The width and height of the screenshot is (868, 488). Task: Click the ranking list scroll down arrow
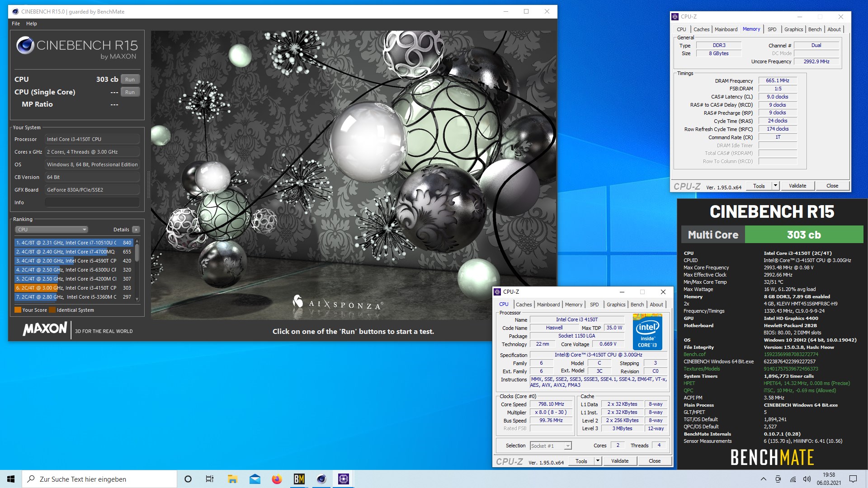point(137,299)
